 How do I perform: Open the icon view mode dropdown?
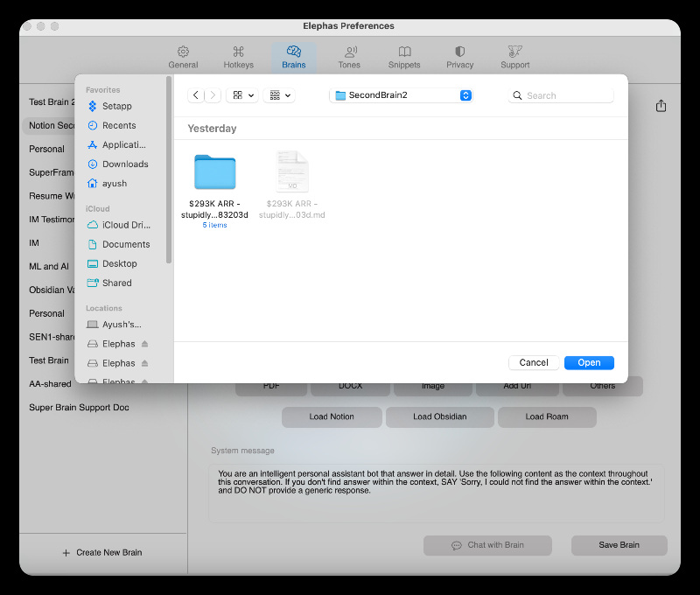[x=241, y=95]
